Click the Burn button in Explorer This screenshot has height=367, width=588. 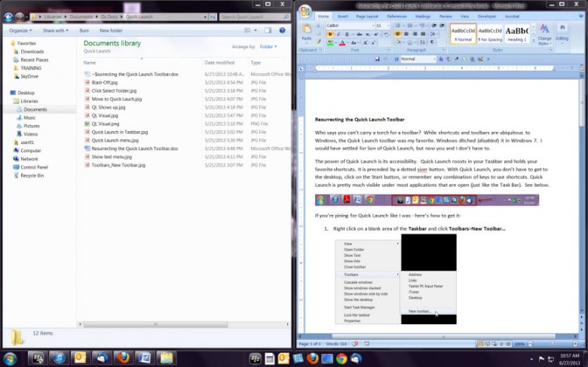coord(84,30)
